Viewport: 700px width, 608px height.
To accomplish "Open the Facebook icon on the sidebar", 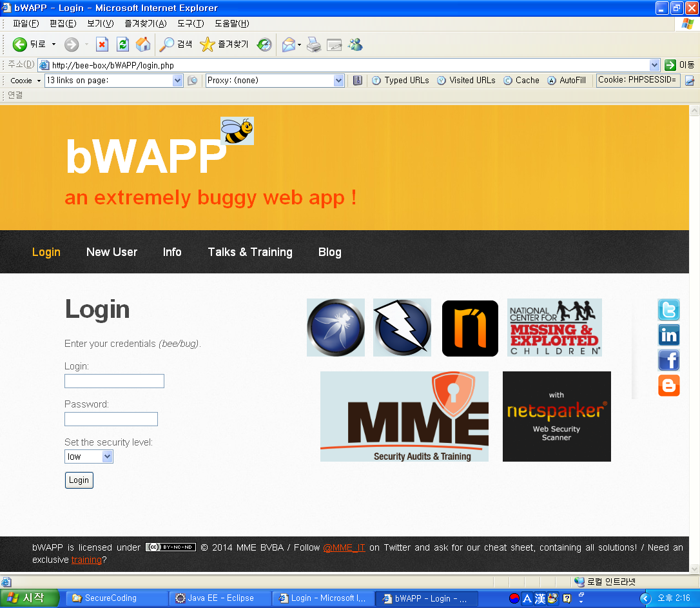I will [669, 360].
